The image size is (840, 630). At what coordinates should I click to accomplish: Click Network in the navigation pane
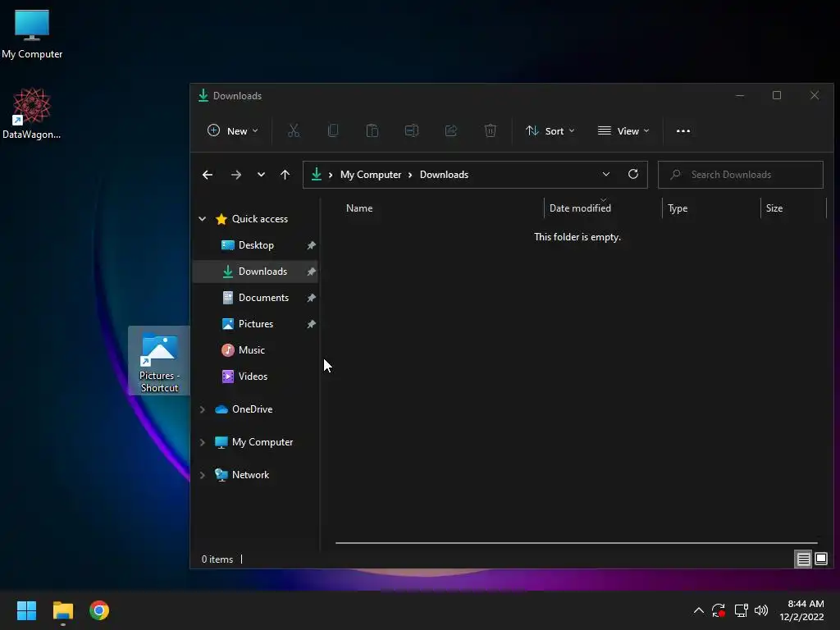click(250, 475)
